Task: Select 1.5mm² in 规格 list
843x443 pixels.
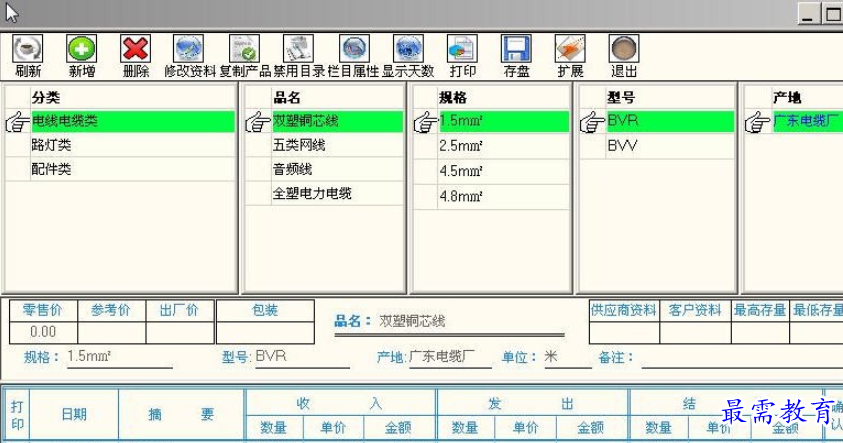Action: 504,121
